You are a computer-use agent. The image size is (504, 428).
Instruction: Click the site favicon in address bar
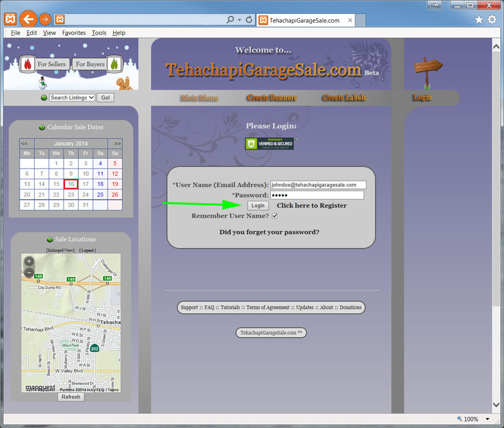(60, 20)
